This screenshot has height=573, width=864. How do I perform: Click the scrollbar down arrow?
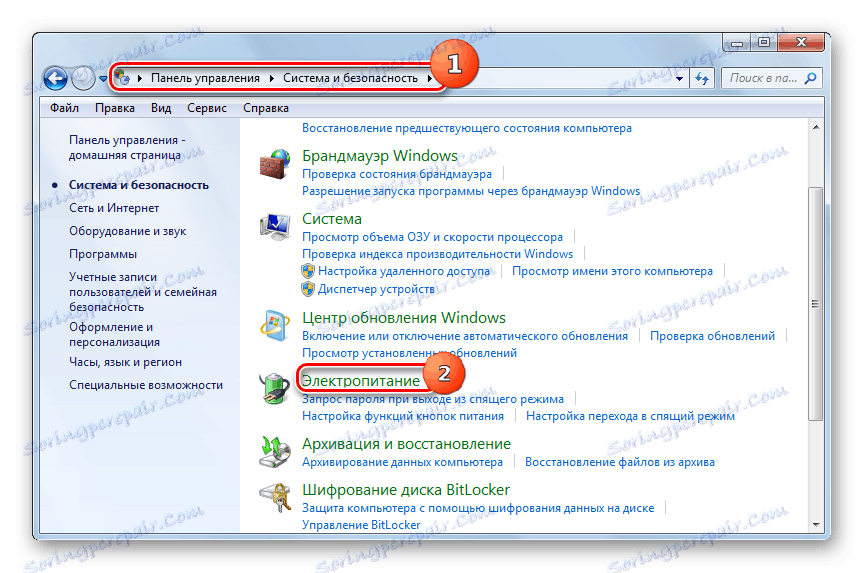[816, 525]
